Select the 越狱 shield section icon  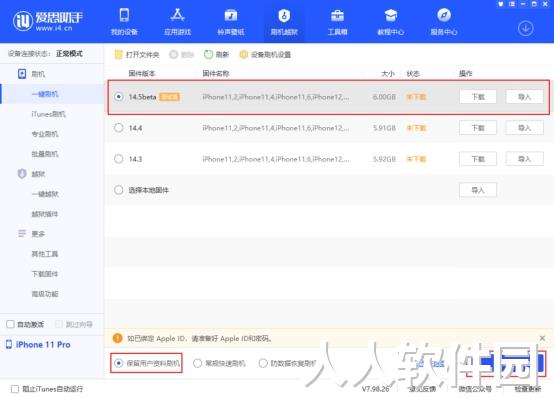click(22, 174)
